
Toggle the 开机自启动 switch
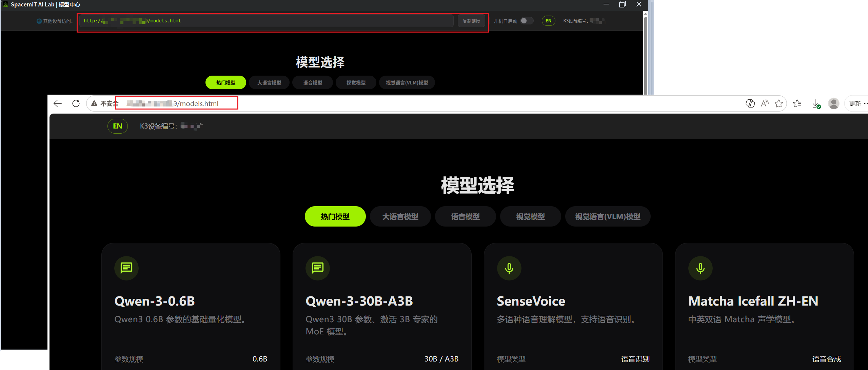(527, 21)
